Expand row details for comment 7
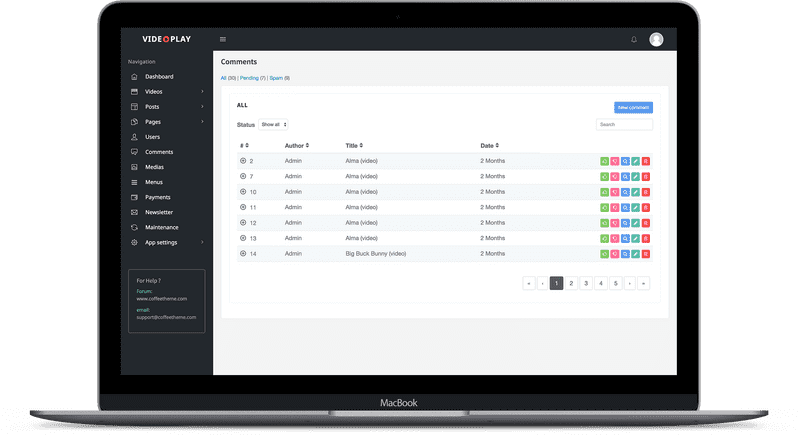This screenshot has width=800, height=435. (x=243, y=176)
